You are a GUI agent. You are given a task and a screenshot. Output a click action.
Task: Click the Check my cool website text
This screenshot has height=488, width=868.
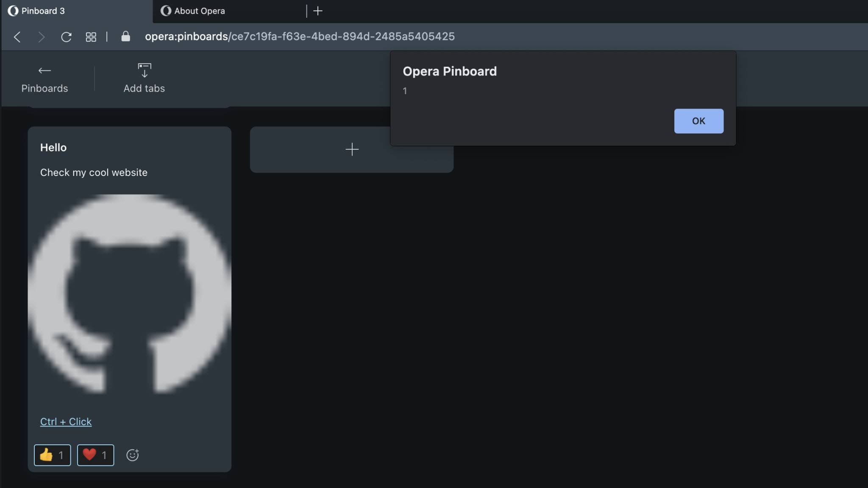94,173
